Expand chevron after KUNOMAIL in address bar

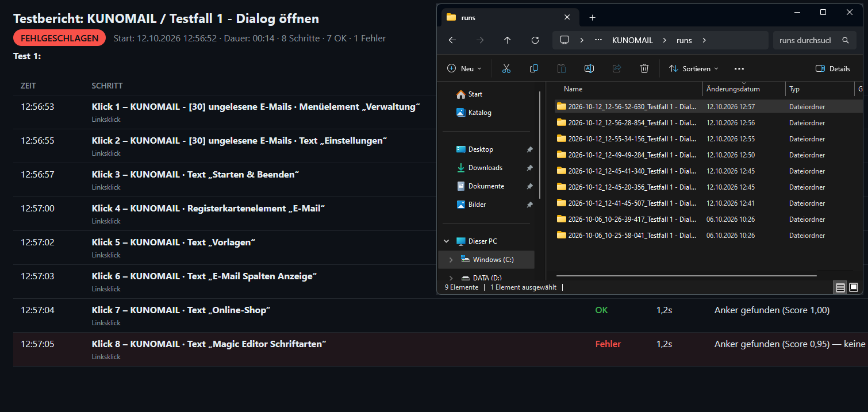click(665, 40)
